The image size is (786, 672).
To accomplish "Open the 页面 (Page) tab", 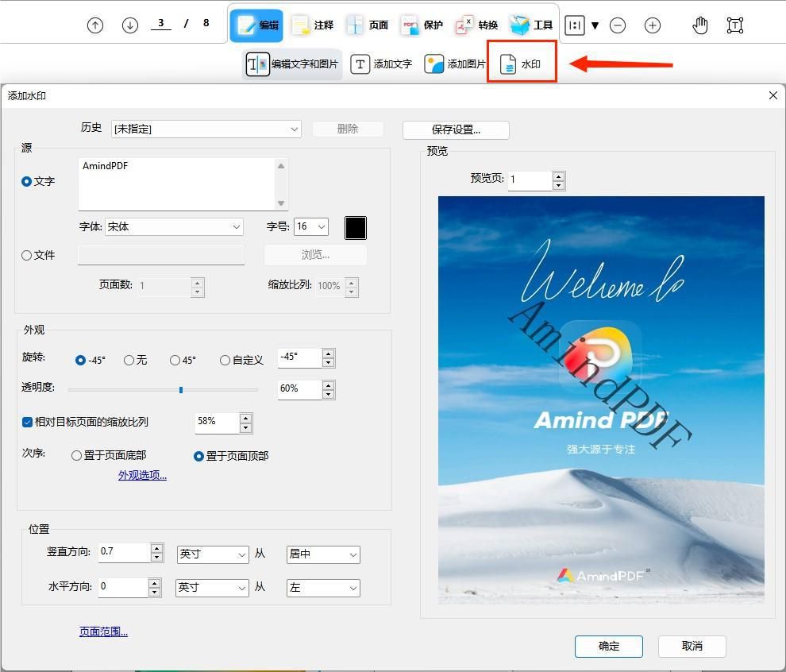I will pos(367,25).
